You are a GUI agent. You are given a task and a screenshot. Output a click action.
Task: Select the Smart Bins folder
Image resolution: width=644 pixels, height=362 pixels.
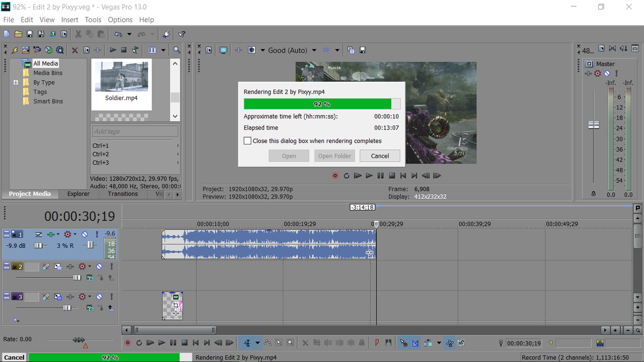pyautogui.click(x=48, y=102)
